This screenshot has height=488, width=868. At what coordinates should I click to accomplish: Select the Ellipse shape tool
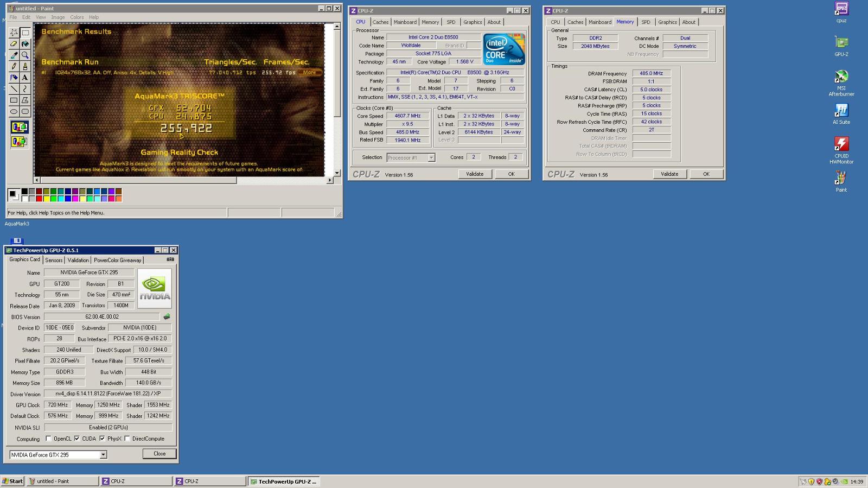[14, 112]
